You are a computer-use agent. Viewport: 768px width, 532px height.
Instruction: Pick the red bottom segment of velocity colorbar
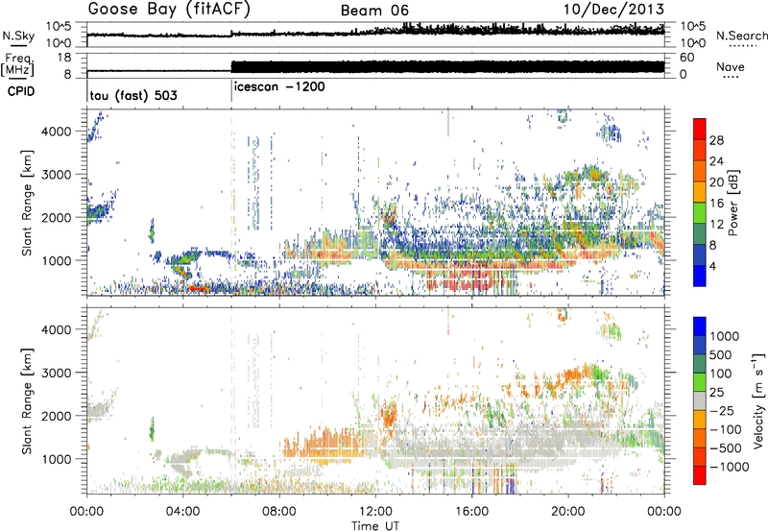[x=700, y=475]
